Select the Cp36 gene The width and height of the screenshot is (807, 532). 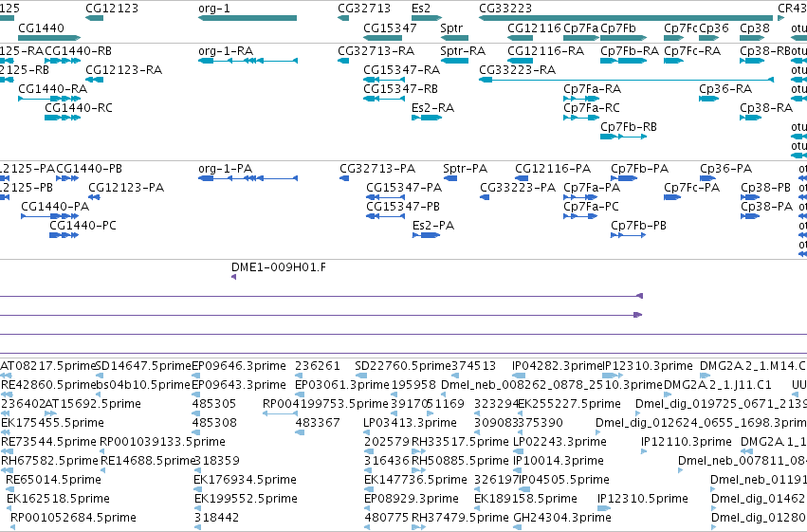click(708, 38)
